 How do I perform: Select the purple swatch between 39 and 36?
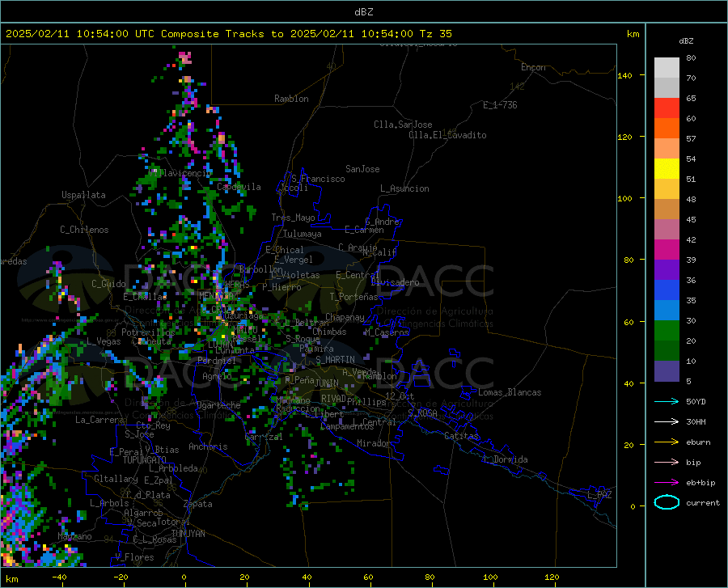(x=667, y=270)
